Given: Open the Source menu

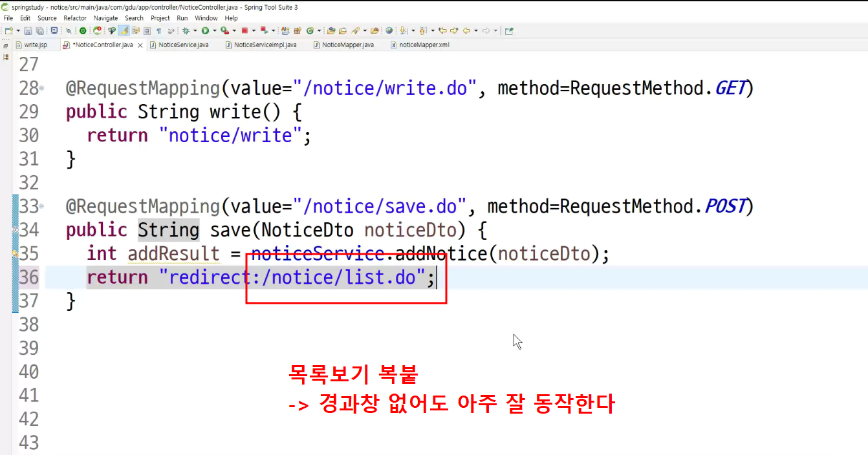Looking at the screenshot, I should click(47, 18).
